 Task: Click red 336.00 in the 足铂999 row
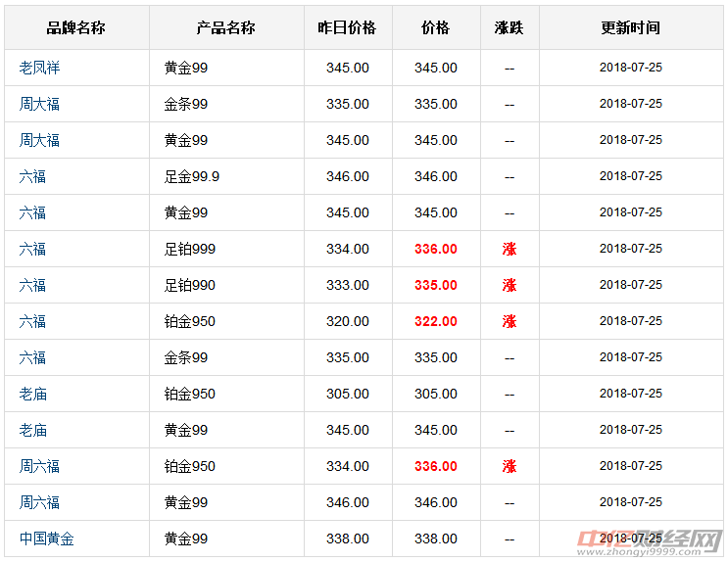[x=436, y=249]
